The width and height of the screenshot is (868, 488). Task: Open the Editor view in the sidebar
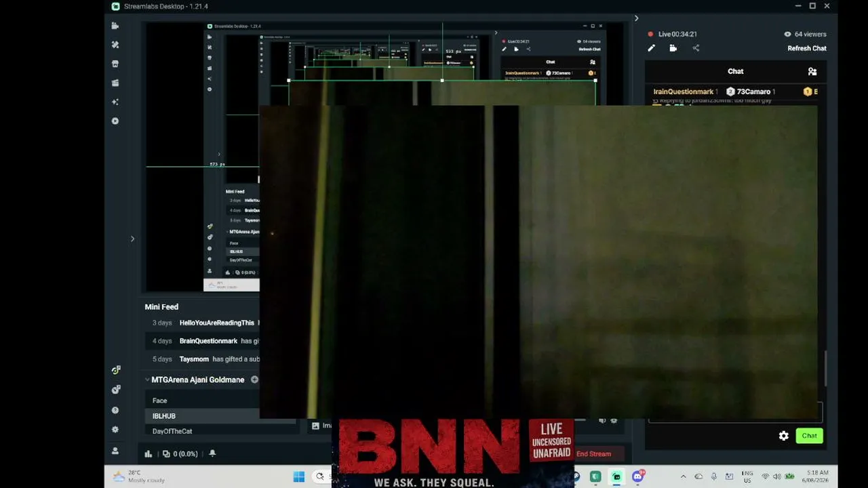pyautogui.click(x=115, y=26)
